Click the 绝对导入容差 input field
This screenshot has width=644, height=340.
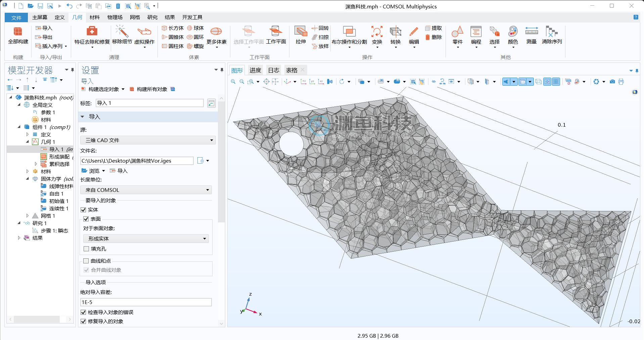point(146,302)
